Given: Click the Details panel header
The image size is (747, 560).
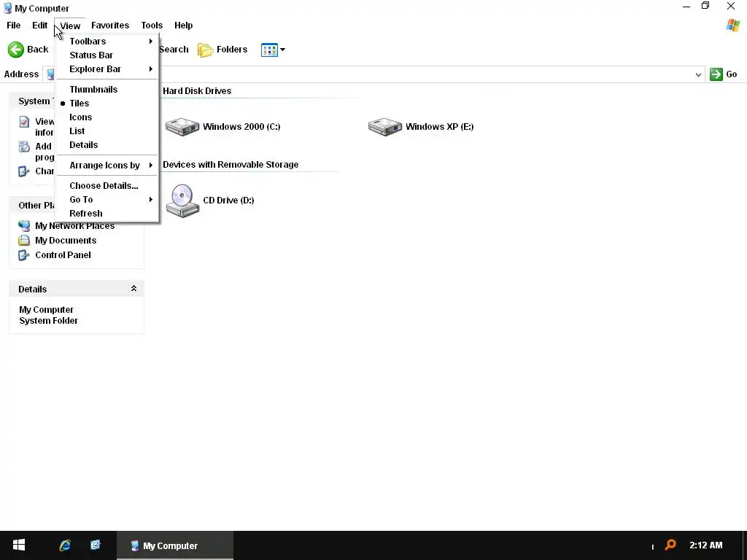Looking at the screenshot, I should [x=76, y=289].
